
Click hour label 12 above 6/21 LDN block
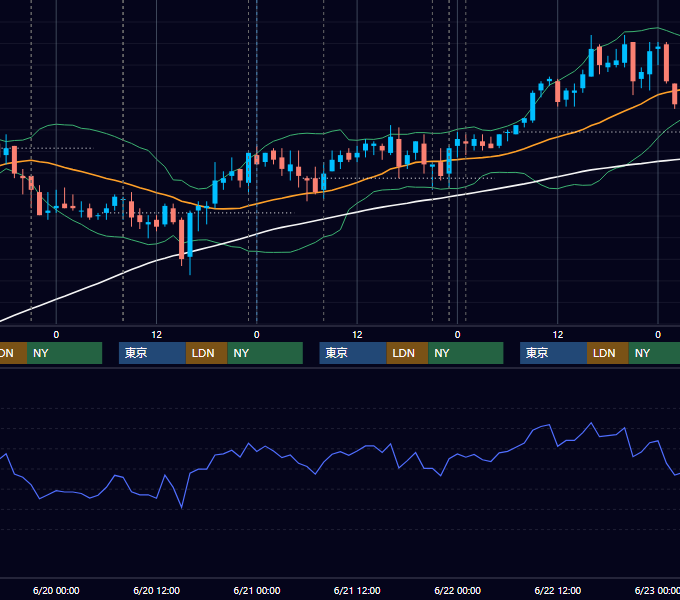pos(357,335)
